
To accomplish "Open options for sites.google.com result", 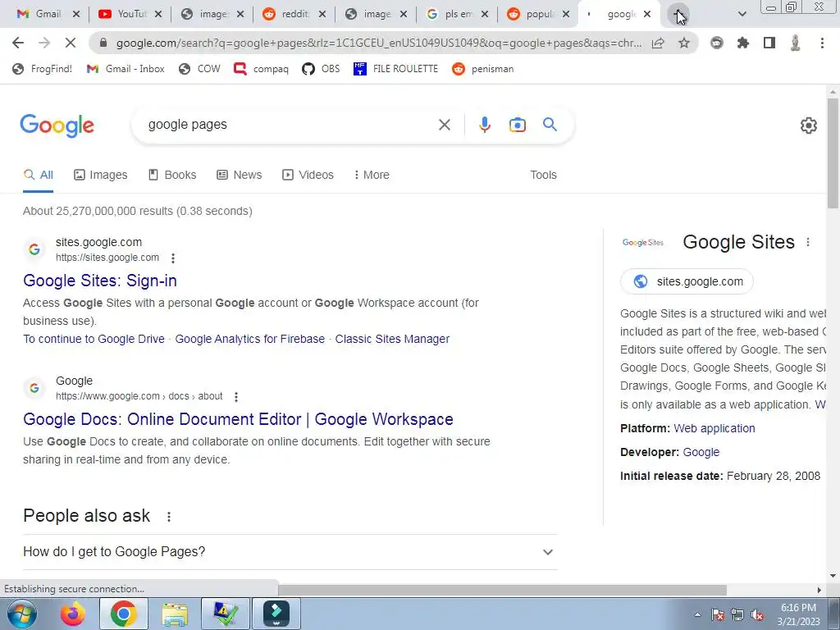I will (x=172, y=258).
